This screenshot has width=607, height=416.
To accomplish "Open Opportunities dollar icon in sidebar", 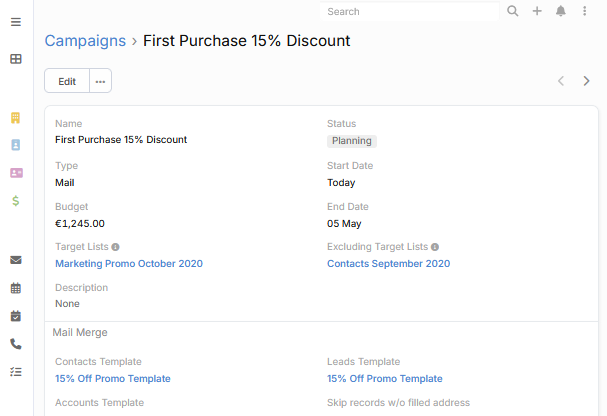I will pyautogui.click(x=16, y=201).
